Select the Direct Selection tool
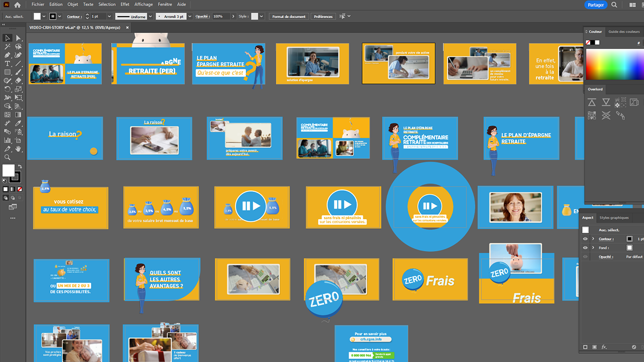This screenshot has height=362, width=644. click(17, 37)
